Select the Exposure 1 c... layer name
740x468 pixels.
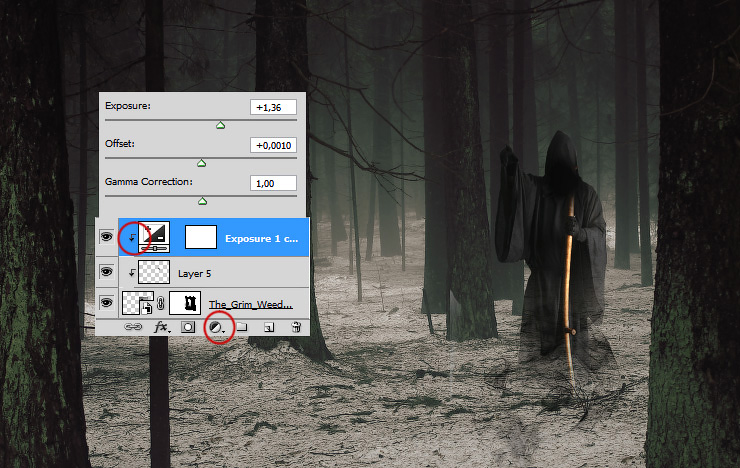(261, 239)
